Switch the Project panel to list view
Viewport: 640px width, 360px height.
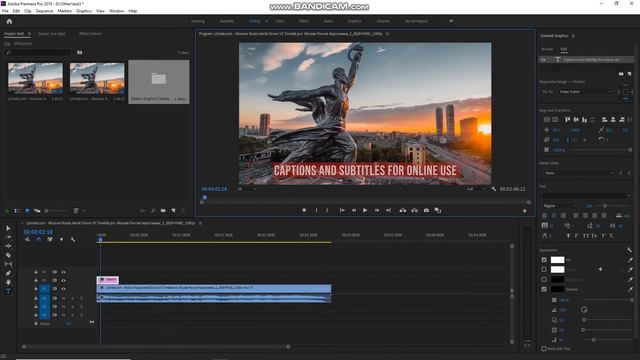click(17, 211)
